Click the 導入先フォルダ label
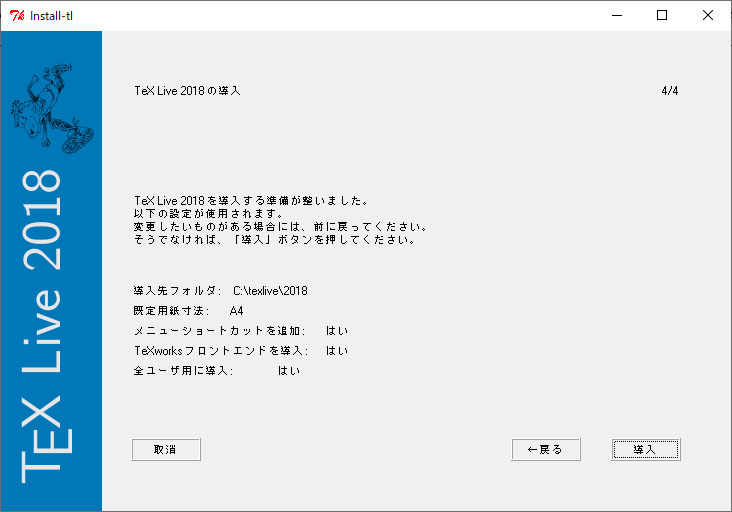732x512 pixels. click(x=177, y=291)
